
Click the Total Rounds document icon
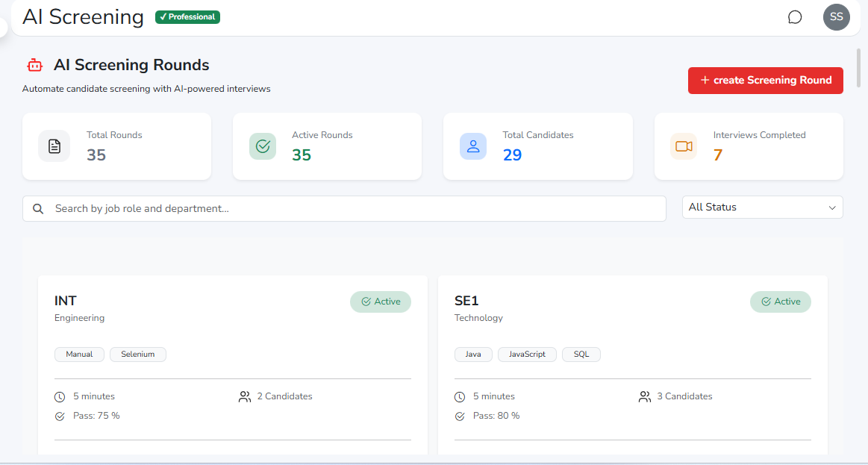pyautogui.click(x=54, y=146)
